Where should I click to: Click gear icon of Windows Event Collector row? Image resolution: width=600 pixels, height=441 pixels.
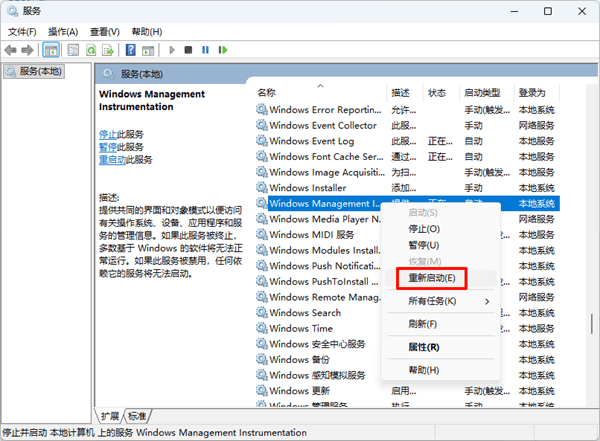pyautogui.click(x=262, y=125)
